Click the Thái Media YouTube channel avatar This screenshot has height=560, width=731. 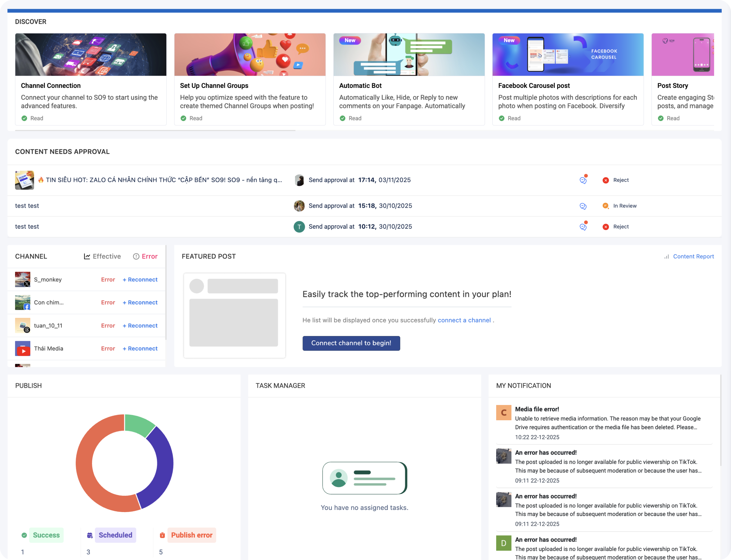pyautogui.click(x=23, y=348)
